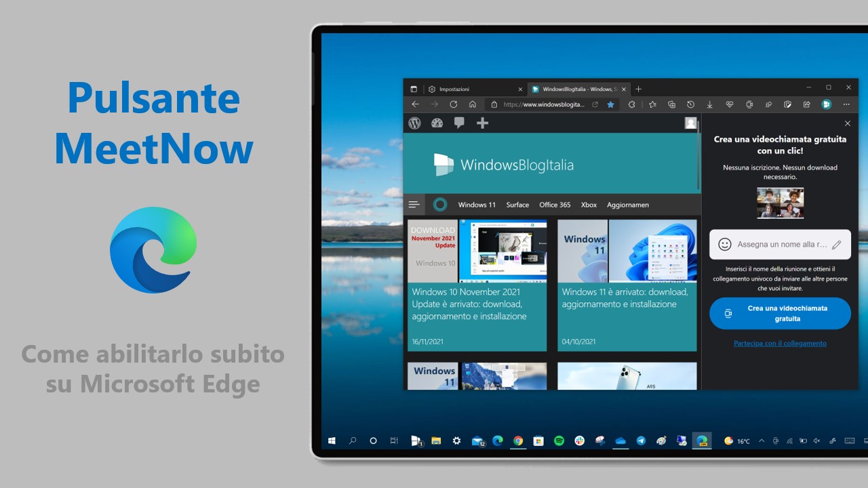
Task: Toggle the muted volume tray icon
Action: 818,441
